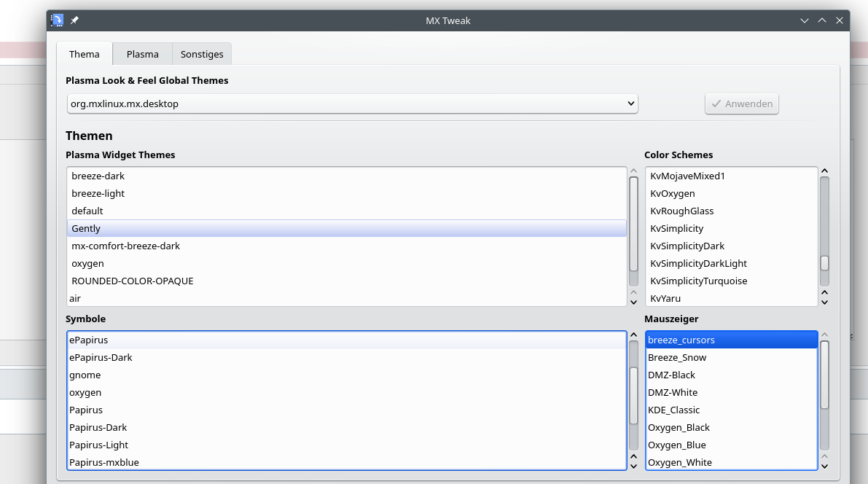Click Color Schemes scrollbar handle

click(x=824, y=263)
